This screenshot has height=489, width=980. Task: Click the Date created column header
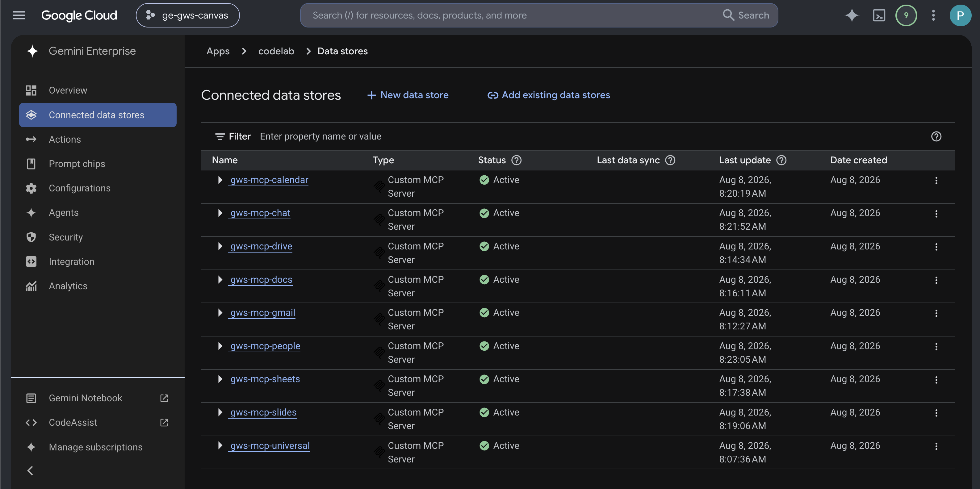(x=858, y=160)
